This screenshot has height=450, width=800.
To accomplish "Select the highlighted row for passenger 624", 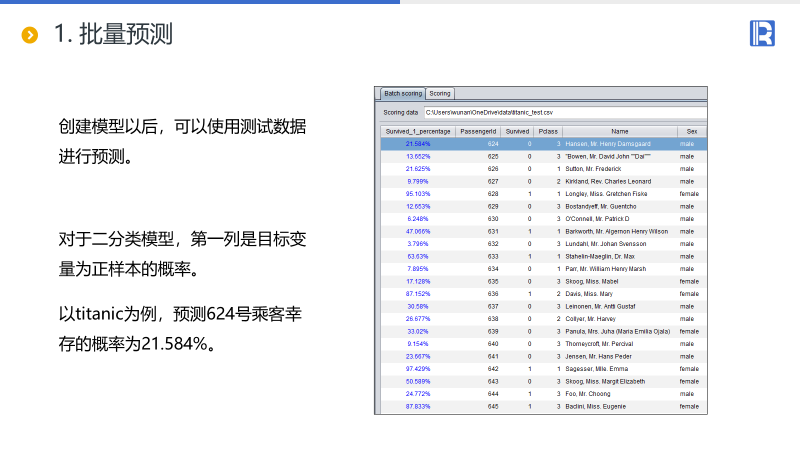I will 540,144.
